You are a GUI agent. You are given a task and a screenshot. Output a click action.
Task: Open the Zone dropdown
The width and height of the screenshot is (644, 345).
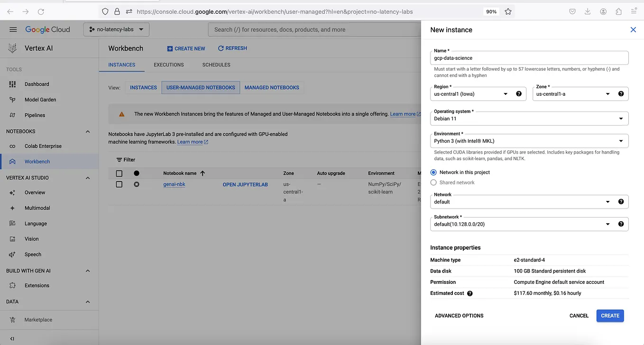[x=607, y=94]
